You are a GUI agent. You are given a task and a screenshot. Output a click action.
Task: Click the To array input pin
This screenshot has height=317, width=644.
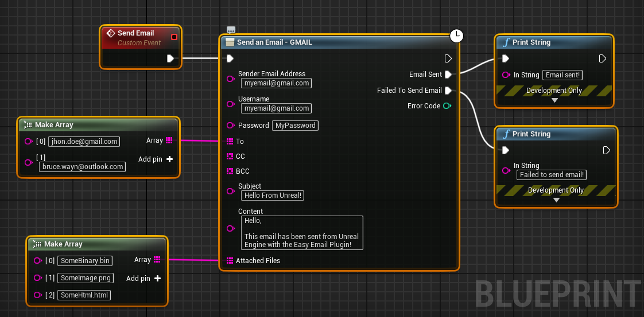point(230,141)
